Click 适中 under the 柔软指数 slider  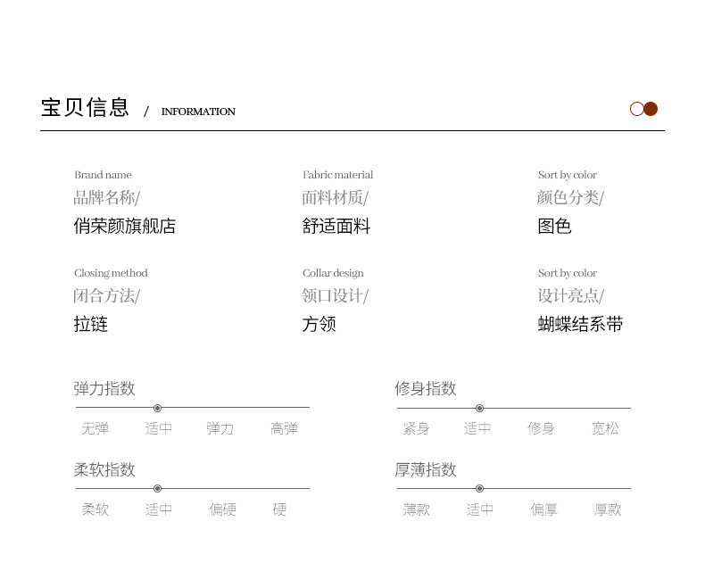[159, 509]
